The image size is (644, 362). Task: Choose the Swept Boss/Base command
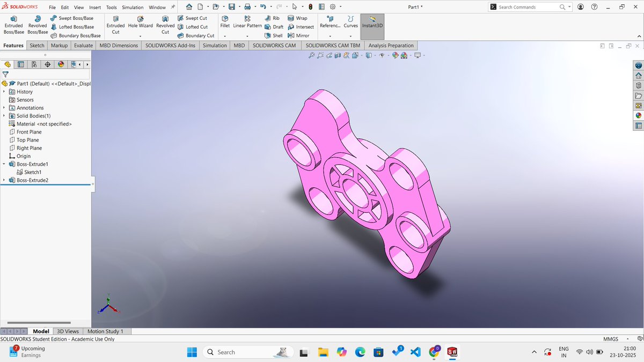pyautogui.click(x=71, y=18)
